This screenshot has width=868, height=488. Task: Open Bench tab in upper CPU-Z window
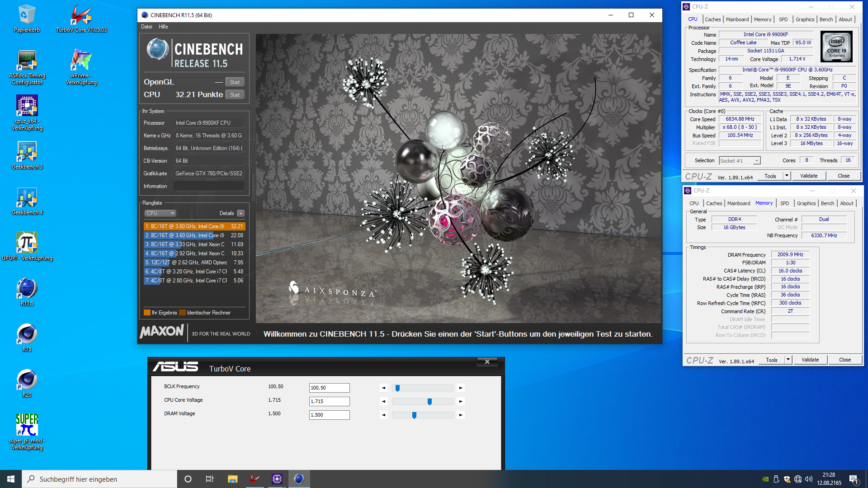click(826, 19)
